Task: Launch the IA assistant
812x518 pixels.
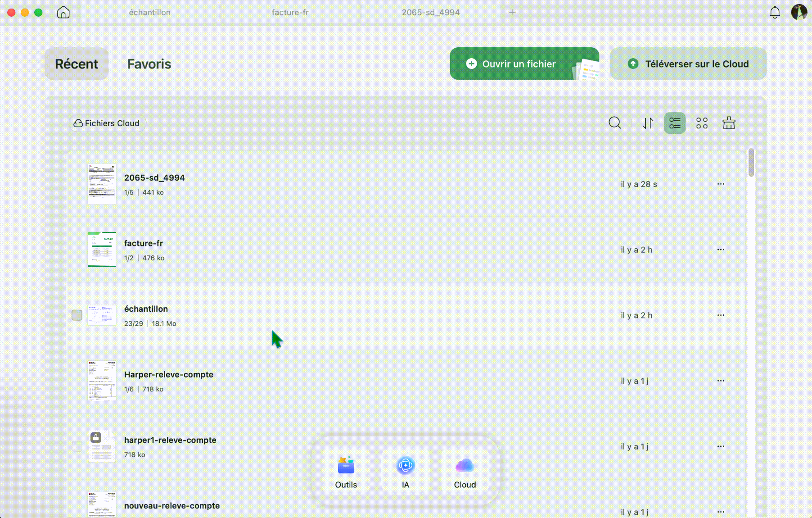Action: tap(406, 471)
